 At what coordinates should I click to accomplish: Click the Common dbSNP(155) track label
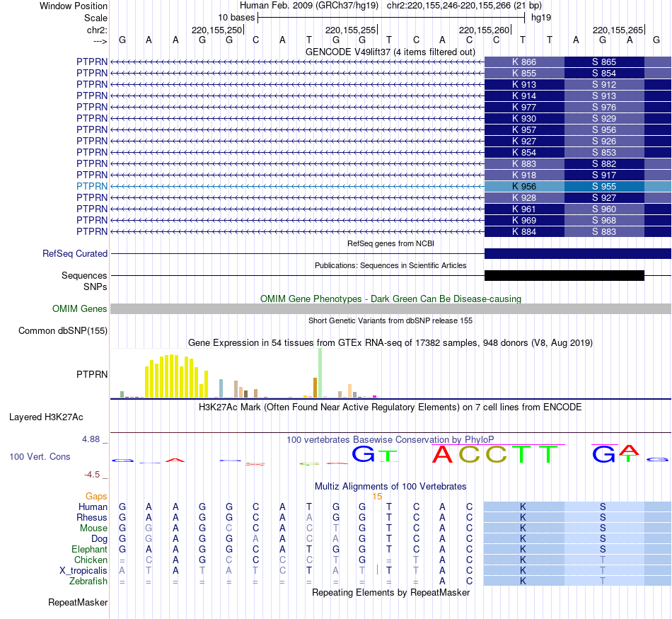click(x=63, y=331)
